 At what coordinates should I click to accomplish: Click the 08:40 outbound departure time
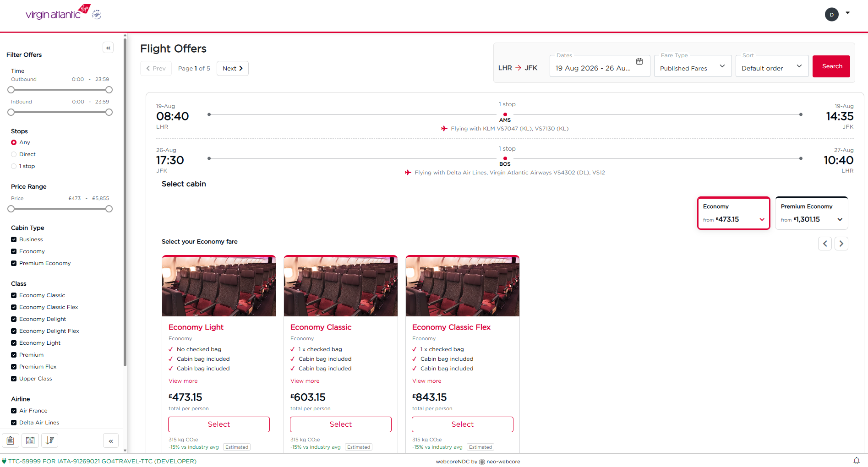[173, 116]
